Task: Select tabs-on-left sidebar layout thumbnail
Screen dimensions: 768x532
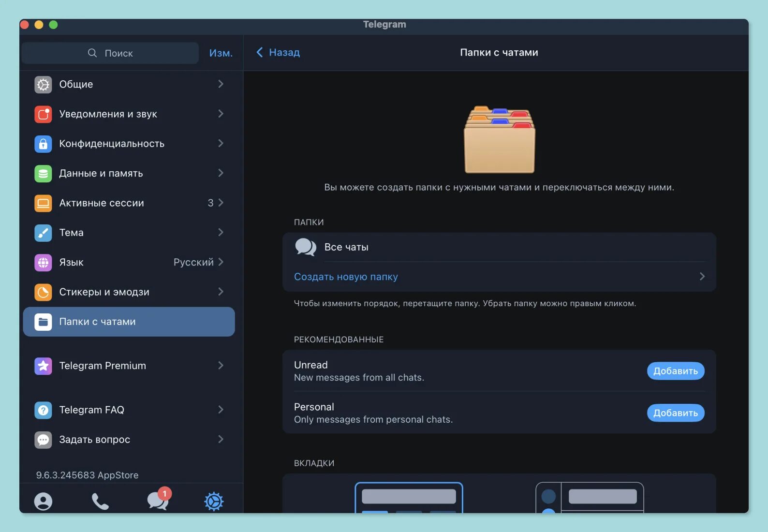Action: [x=590, y=498]
